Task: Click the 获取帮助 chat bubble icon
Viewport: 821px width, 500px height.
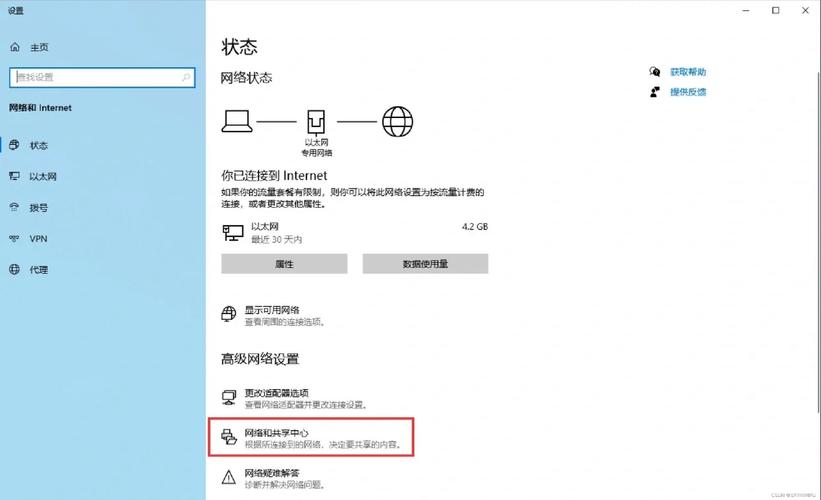Action: click(654, 72)
